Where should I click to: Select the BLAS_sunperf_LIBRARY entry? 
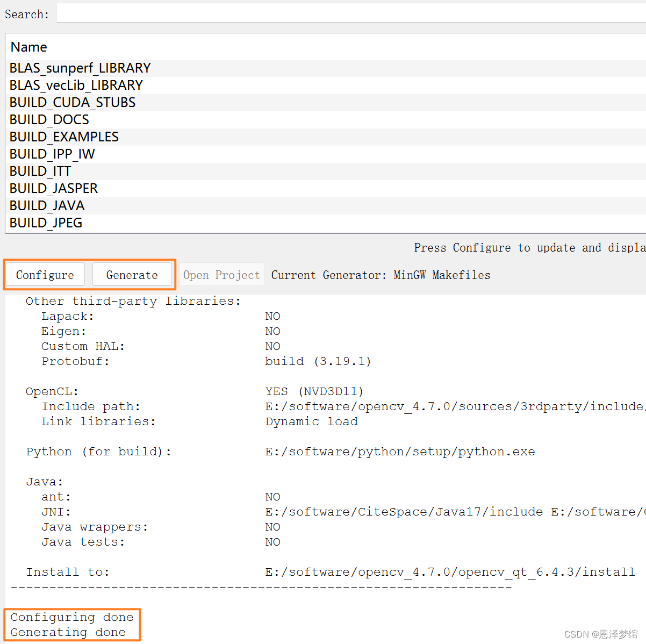80,68
